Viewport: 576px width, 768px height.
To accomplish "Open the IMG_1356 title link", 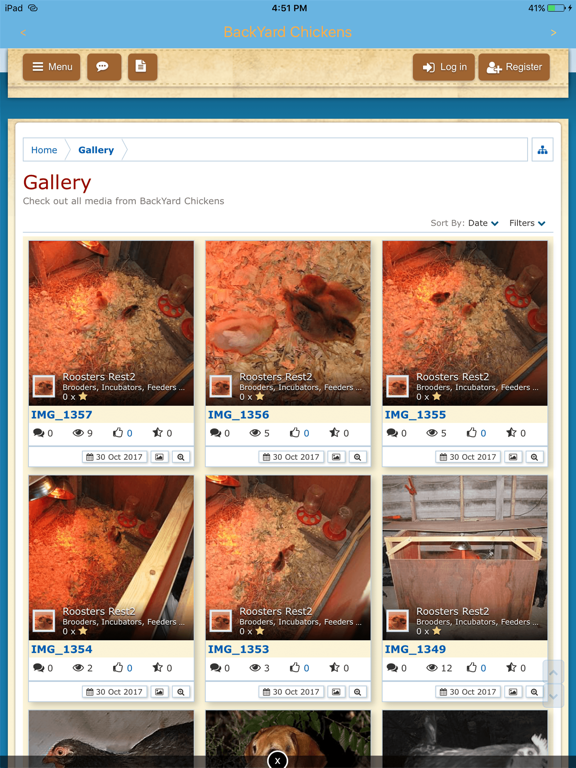I will click(x=239, y=415).
